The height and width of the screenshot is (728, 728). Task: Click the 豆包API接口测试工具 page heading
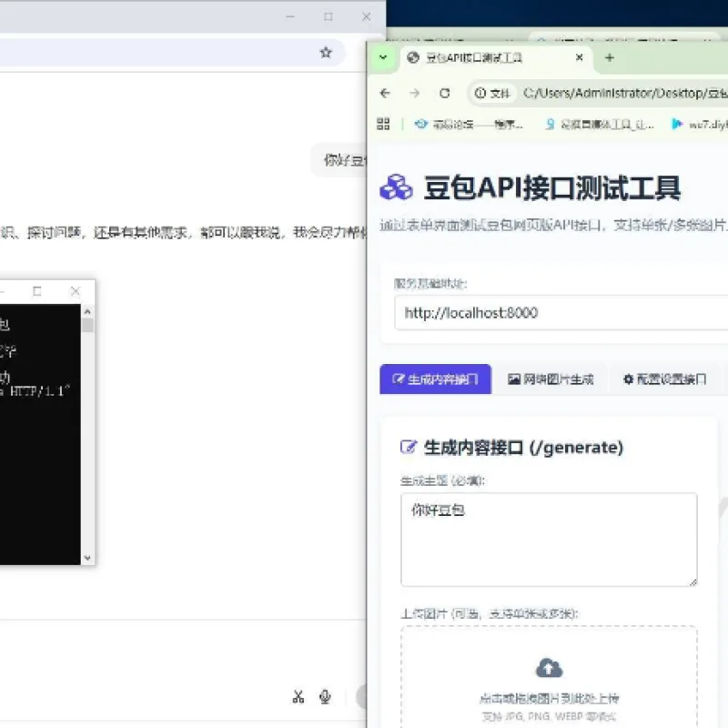[552, 187]
